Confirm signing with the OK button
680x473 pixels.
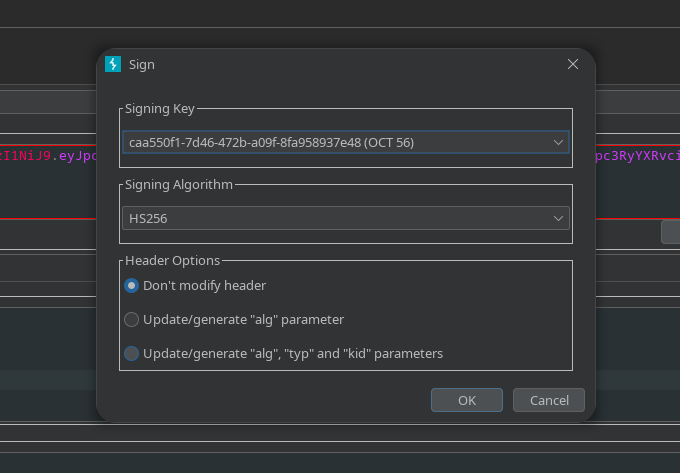466,400
